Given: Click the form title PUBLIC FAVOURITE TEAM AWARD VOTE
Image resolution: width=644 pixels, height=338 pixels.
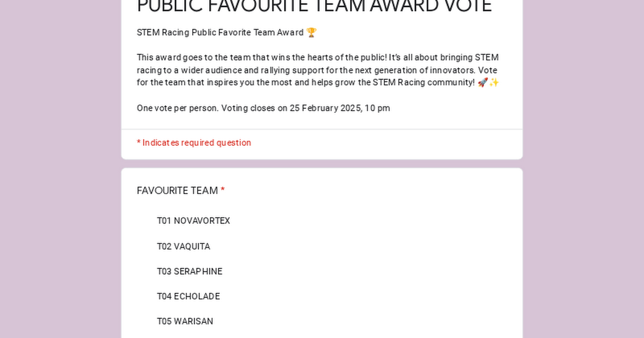Looking at the screenshot, I should [314, 6].
